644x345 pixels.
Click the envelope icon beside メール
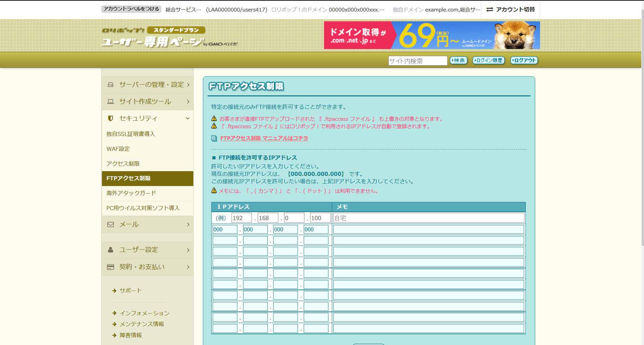(110, 225)
